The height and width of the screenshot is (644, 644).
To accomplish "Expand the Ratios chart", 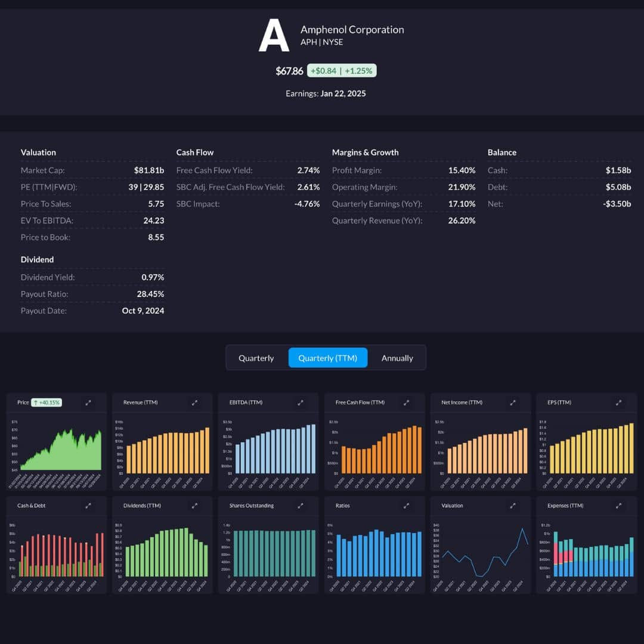I will [406, 506].
